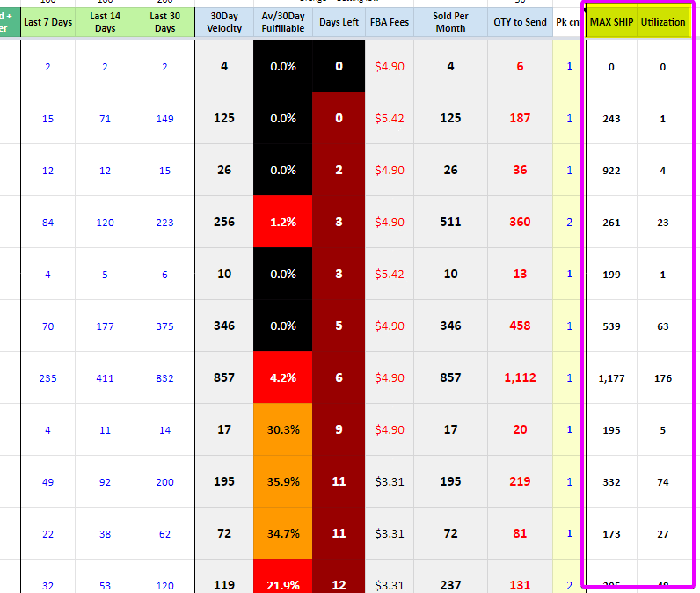Select the MAX SHIP column header

611,21
